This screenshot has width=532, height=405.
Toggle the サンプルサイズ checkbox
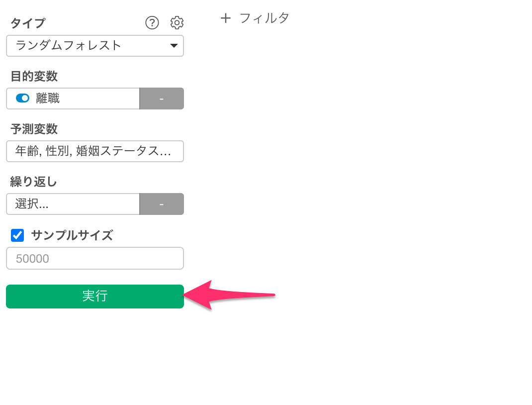pos(17,235)
